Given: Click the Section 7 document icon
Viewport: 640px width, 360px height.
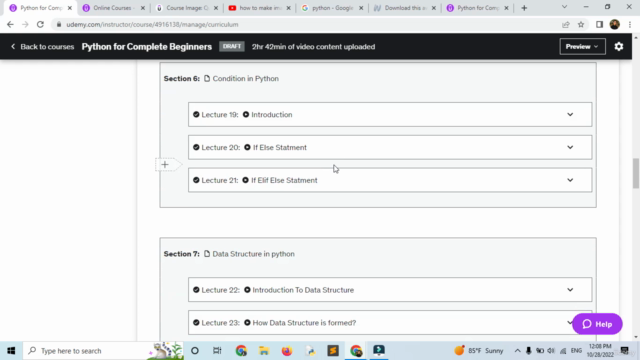Looking at the screenshot, I should pyautogui.click(x=207, y=254).
